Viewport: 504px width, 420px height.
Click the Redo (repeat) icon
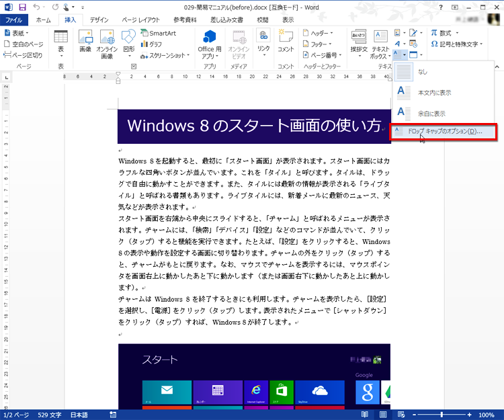[x=55, y=7]
